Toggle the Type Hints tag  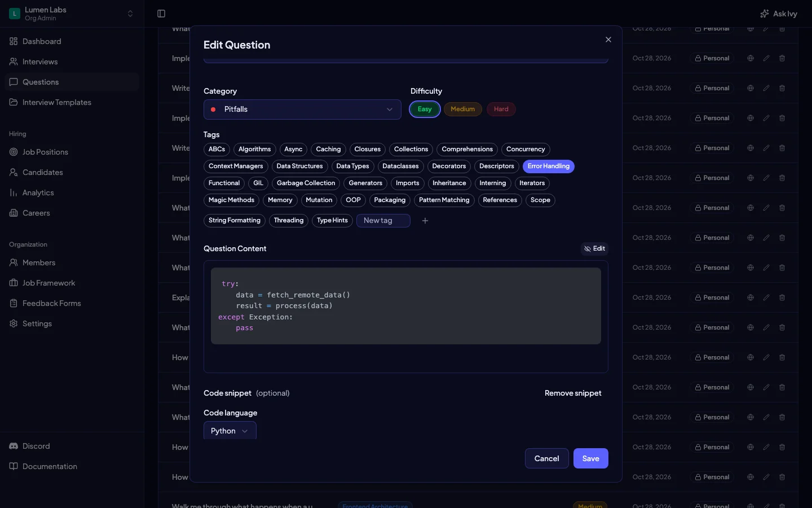(x=332, y=221)
